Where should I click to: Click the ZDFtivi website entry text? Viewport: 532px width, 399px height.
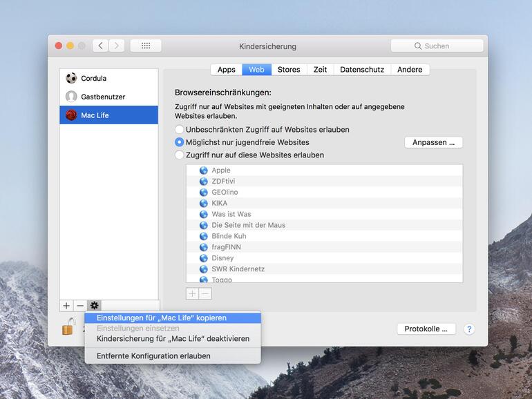[x=223, y=182]
